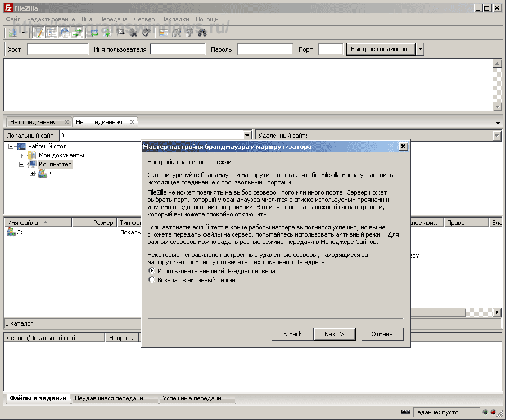Screen dimensions: 506x420
Task: Click the Сервер/Локальный файл column header
Action: [55, 338]
